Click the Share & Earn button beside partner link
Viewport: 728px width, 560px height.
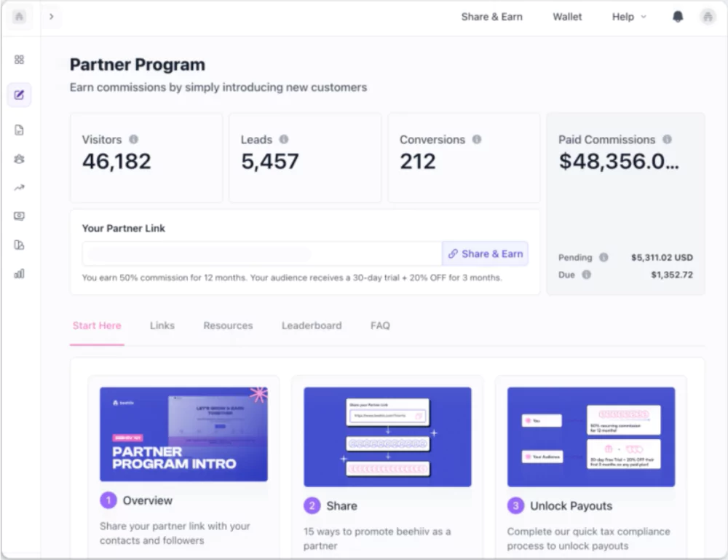click(485, 253)
